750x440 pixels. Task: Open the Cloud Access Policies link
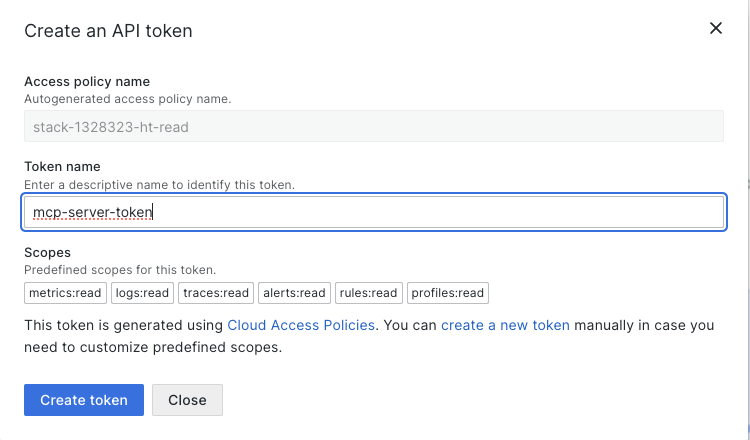click(x=301, y=325)
